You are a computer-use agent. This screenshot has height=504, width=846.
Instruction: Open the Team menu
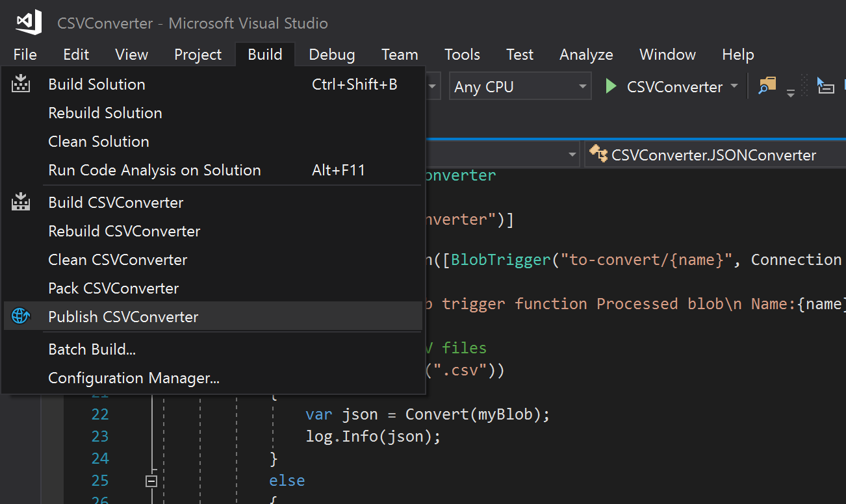[400, 55]
